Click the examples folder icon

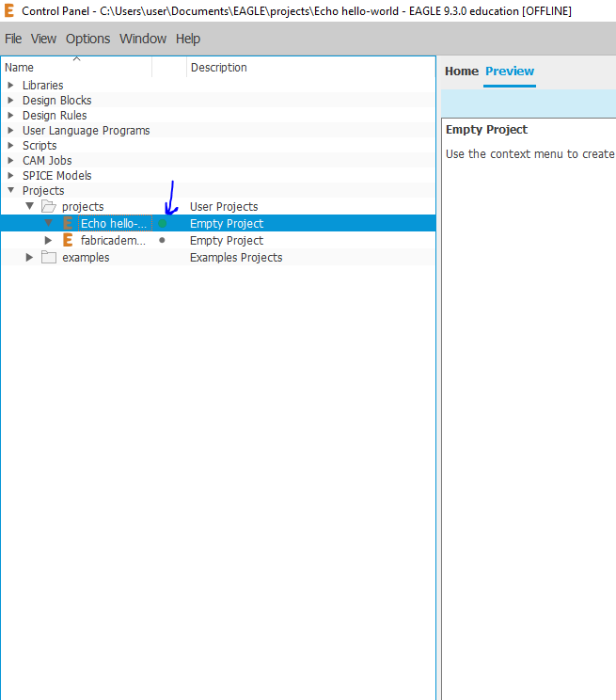pos(49,257)
